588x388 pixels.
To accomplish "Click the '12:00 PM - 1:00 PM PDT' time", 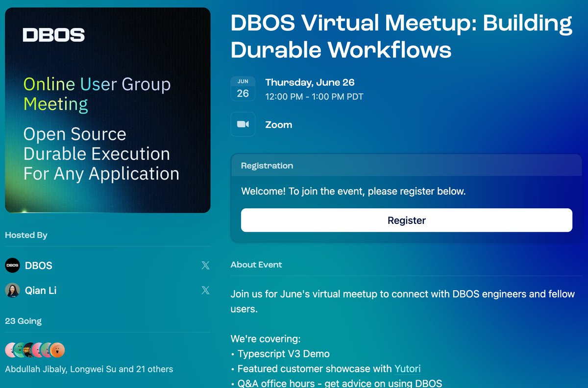I will (314, 97).
